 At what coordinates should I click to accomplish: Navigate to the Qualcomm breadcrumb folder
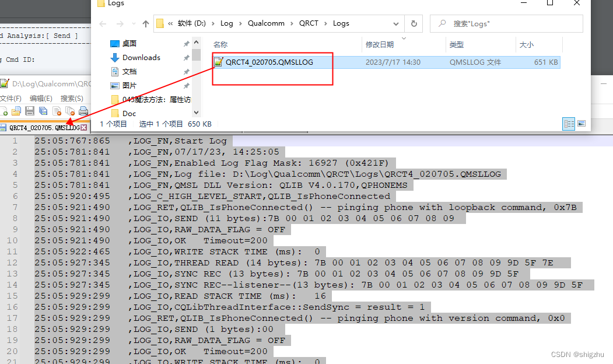click(x=266, y=23)
